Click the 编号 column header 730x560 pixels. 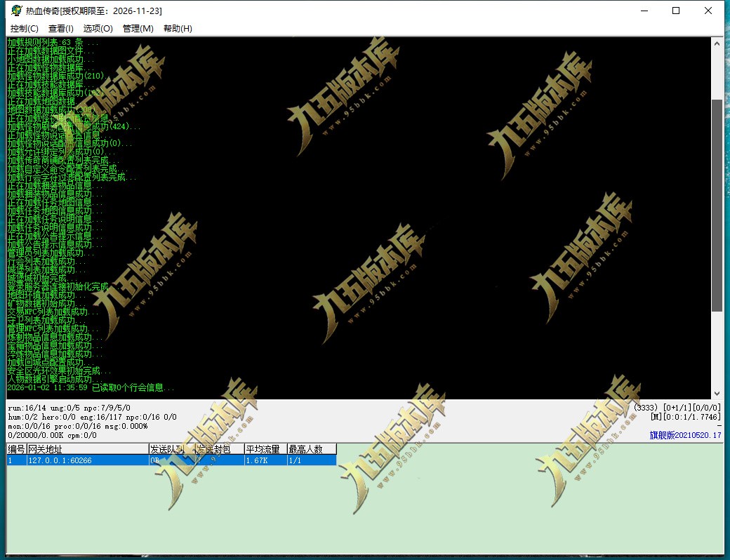16,449
